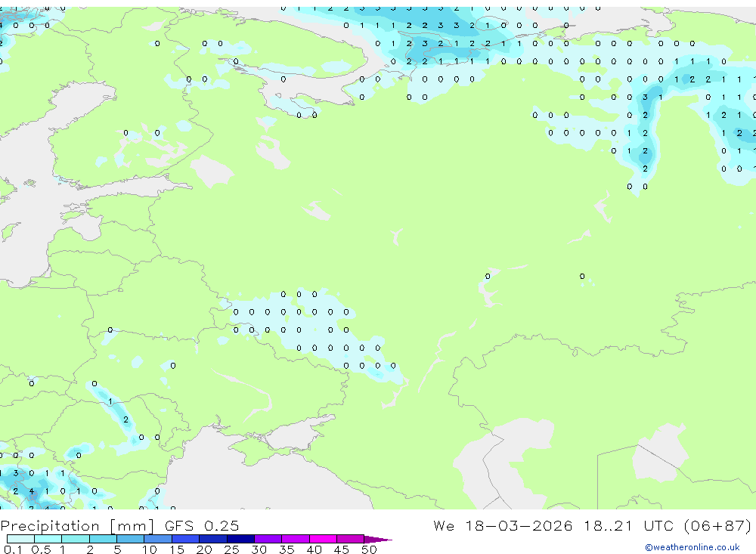Select the date text "We 18-03-2026"
This screenshot has width=756, height=554.
click(503, 525)
